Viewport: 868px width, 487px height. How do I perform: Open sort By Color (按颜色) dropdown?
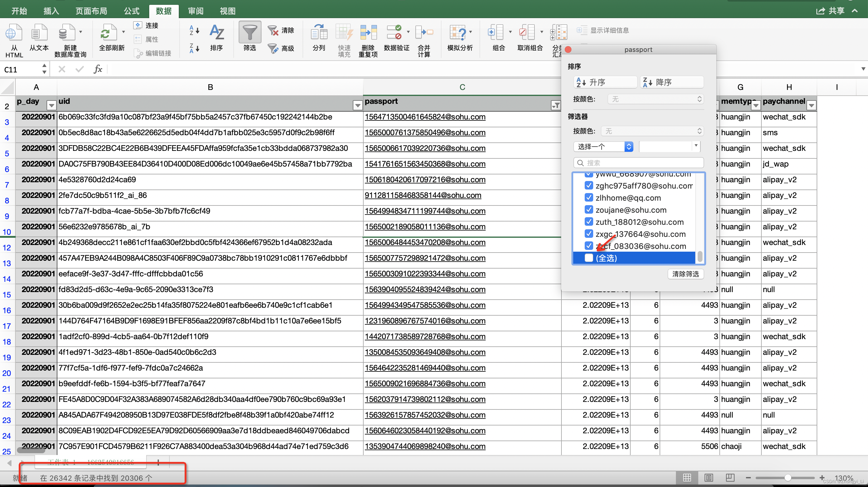655,99
